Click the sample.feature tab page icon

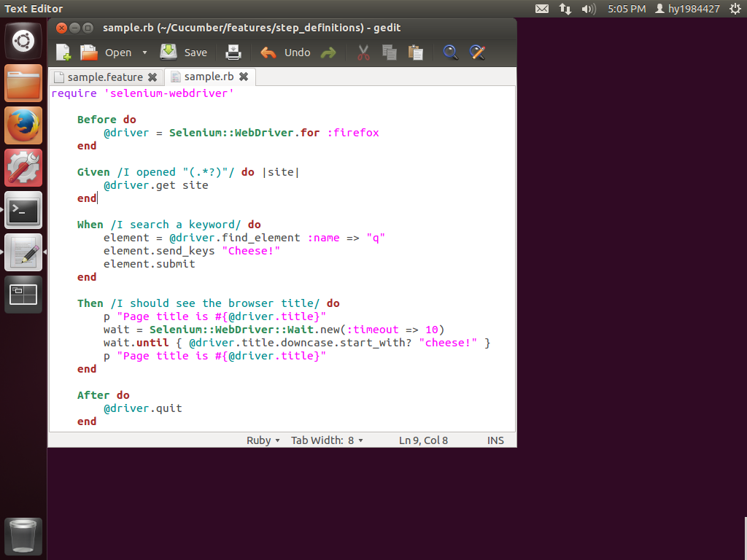click(x=59, y=77)
